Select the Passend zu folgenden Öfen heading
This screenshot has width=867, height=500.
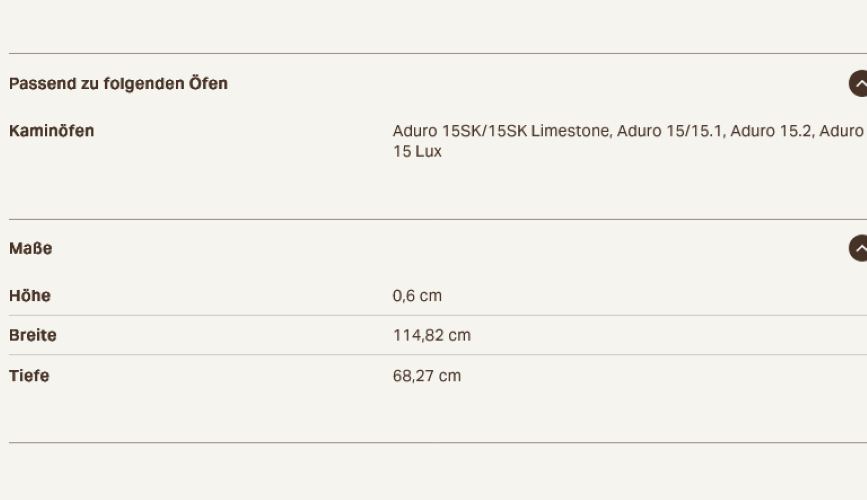point(118,84)
